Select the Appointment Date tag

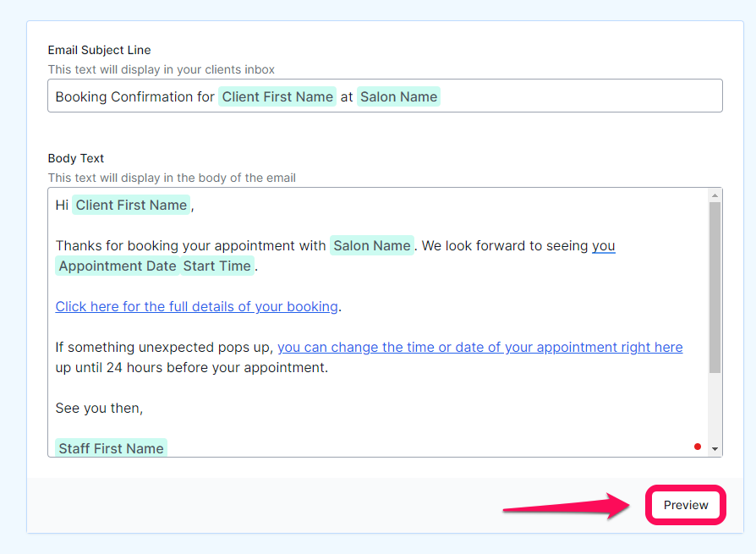tap(118, 266)
